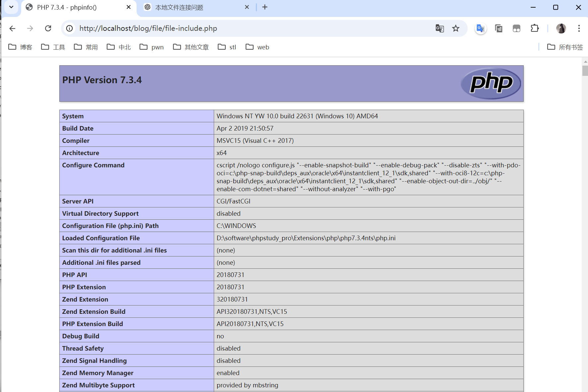
Task: Click 'API320180731,NTS,VC15' Zend Extension Build value
Action: (252, 311)
